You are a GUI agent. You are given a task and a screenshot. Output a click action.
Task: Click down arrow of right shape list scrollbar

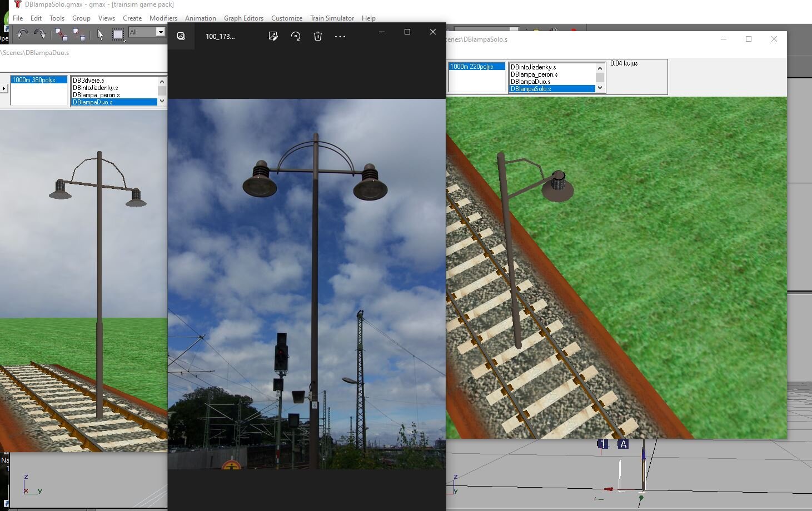click(x=600, y=88)
